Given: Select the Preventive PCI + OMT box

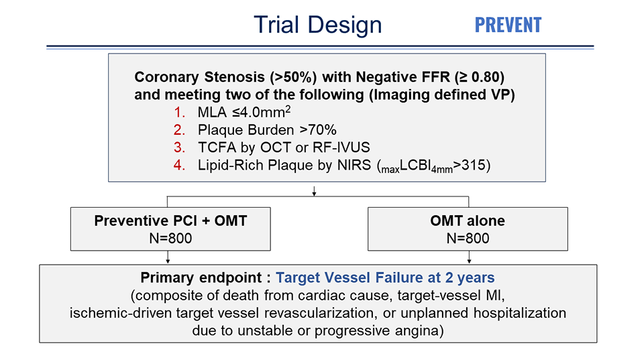Looking at the screenshot, I should click(170, 229).
